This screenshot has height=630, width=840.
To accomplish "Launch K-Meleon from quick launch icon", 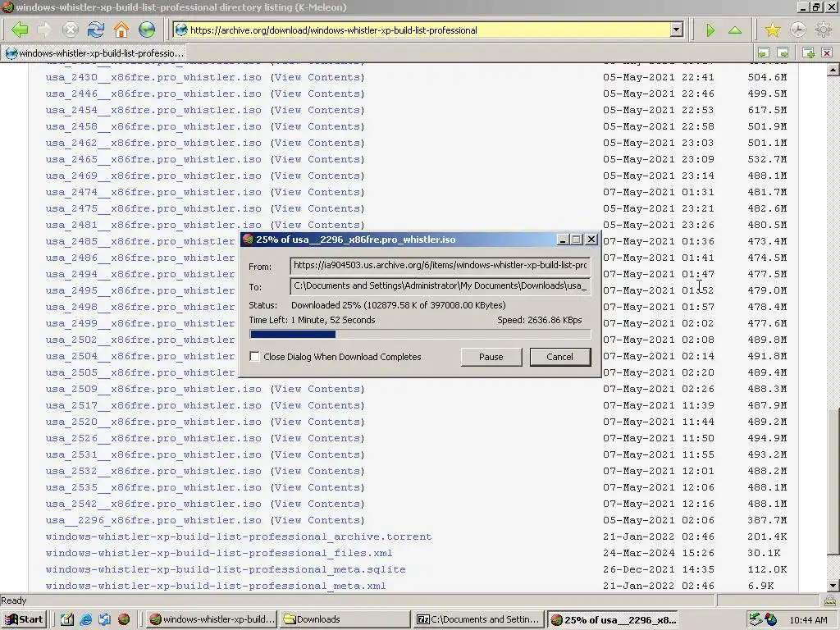I will point(124,619).
